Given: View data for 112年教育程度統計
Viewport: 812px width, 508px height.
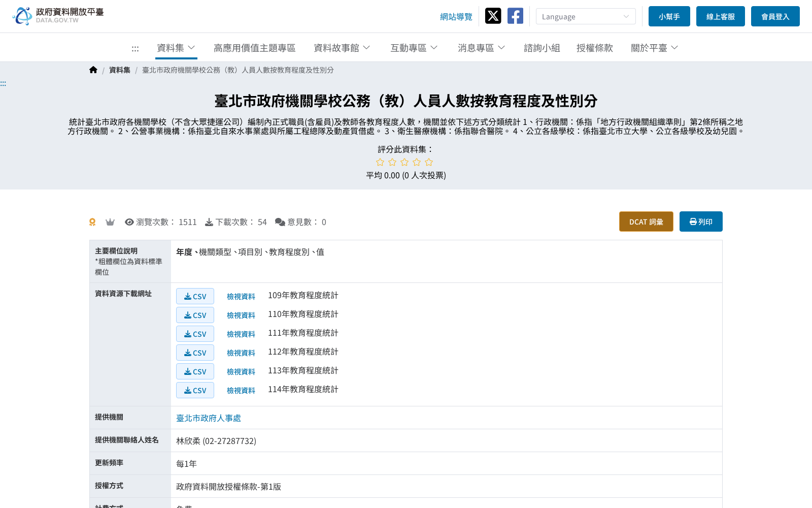Looking at the screenshot, I should click(241, 353).
